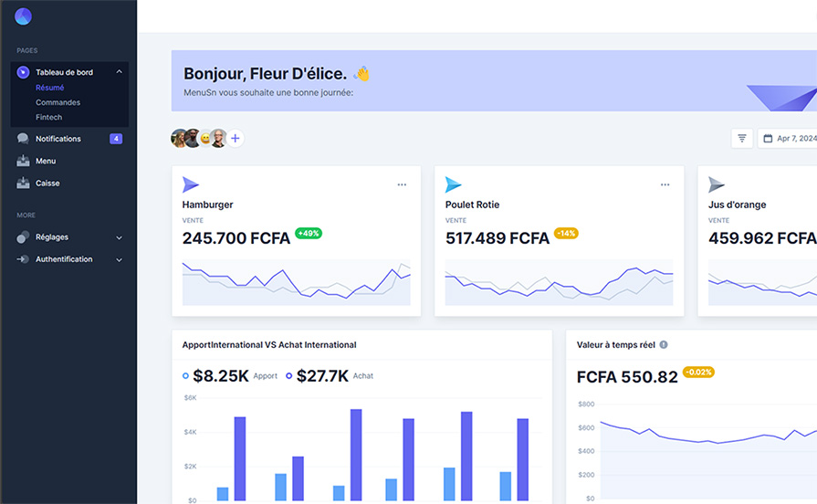This screenshot has height=504, width=817.
Task: Click the emoji face avatar
Action: coord(205,138)
